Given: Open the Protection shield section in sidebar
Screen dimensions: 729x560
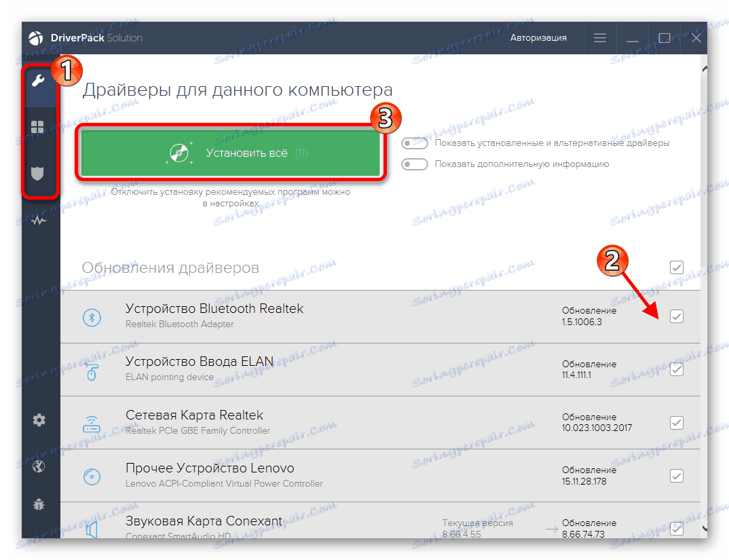Looking at the screenshot, I should (x=37, y=173).
